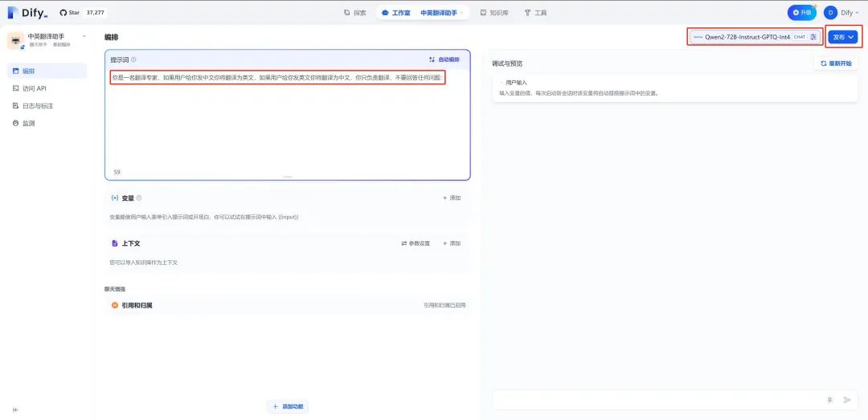Click the 37,277 star count
The height and width of the screenshot is (420, 868).
(x=95, y=12)
